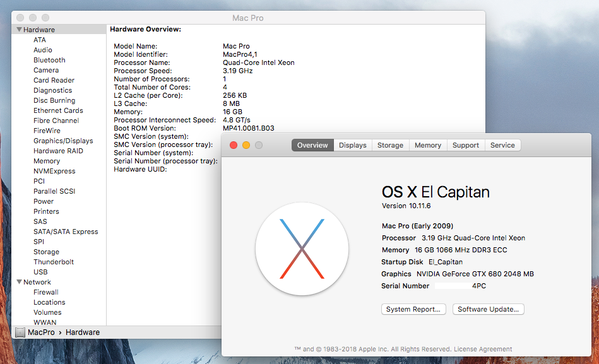
Task: Select FireWire in the sidebar
Action: point(47,131)
